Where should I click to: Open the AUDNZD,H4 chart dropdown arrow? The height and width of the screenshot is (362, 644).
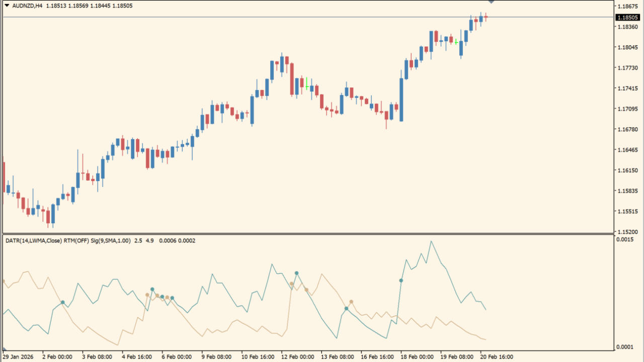click(7, 6)
